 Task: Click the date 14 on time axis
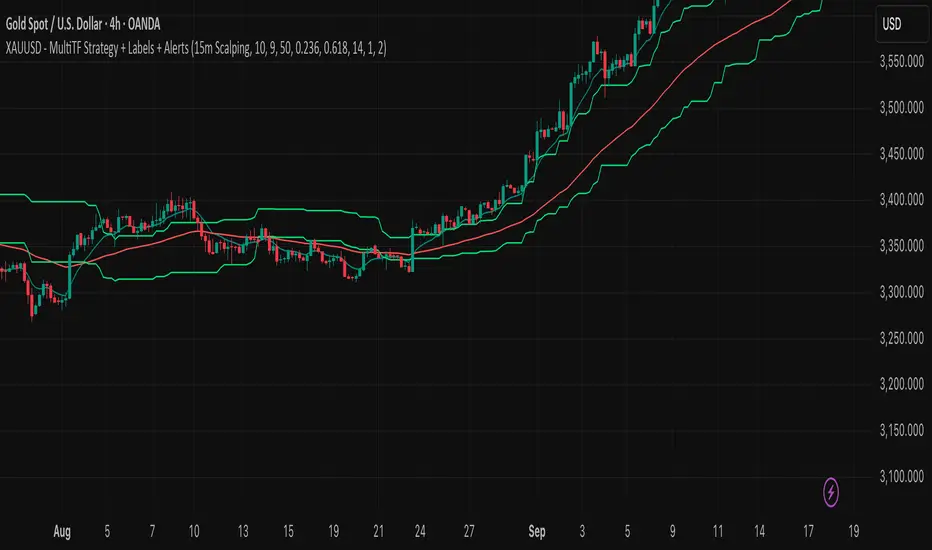(x=759, y=532)
